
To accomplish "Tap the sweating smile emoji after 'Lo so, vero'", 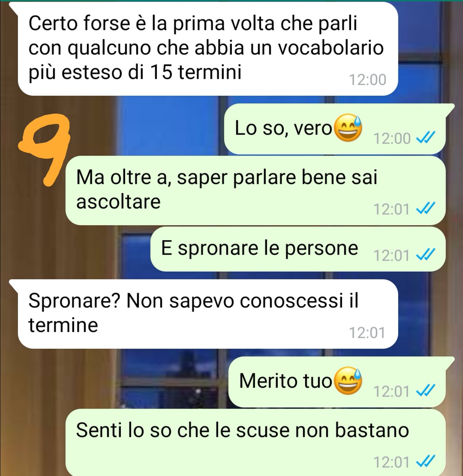I will pyautogui.click(x=348, y=128).
